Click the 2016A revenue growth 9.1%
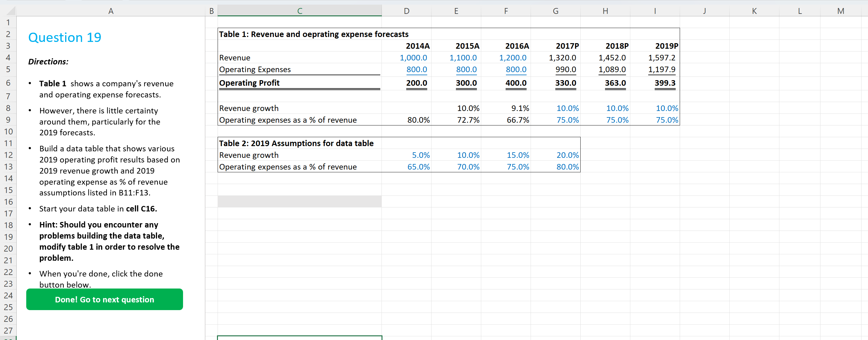This screenshot has width=868, height=340. point(520,108)
